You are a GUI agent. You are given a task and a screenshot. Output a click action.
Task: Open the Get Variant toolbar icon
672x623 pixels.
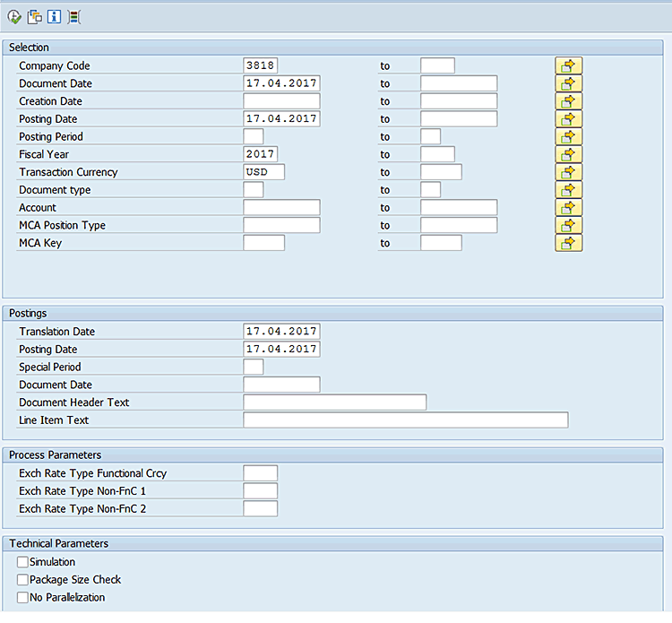pos(35,17)
